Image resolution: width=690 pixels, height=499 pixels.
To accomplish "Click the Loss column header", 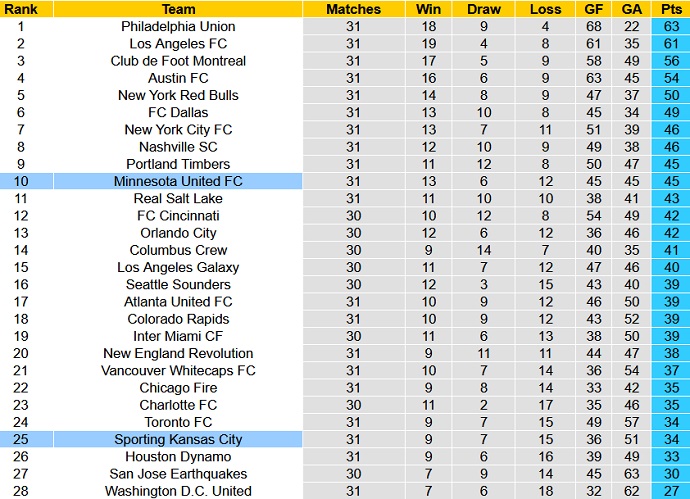I will point(544,9).
